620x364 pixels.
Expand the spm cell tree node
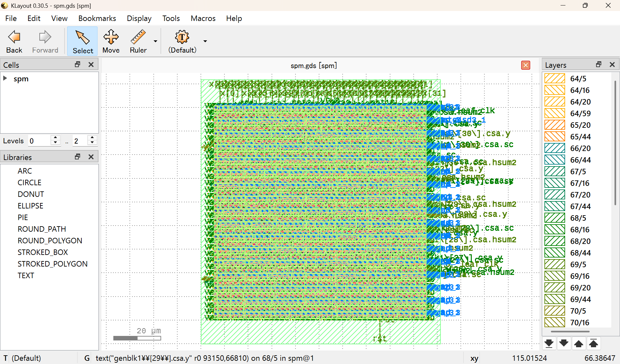[x=5, y=78]
